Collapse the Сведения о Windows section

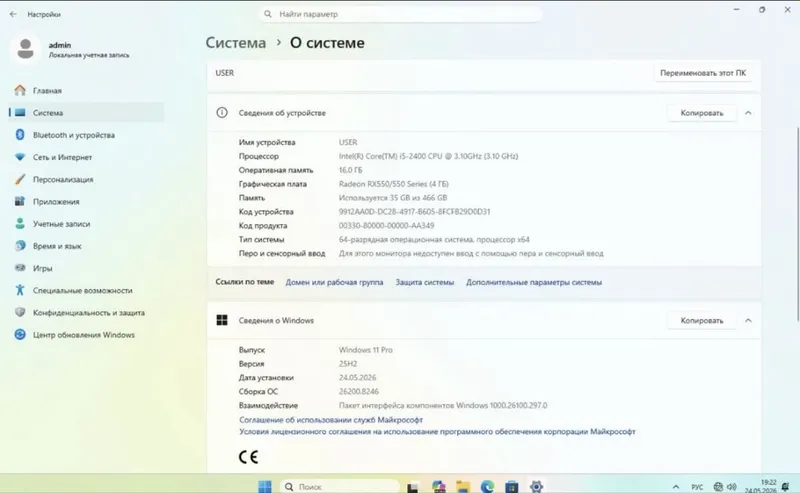(x=748, y=321)
